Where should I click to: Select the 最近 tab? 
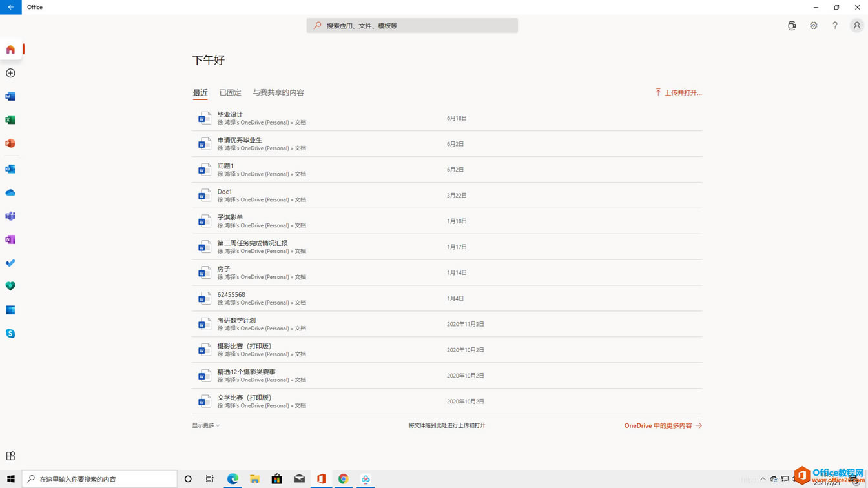coord(200,92)
